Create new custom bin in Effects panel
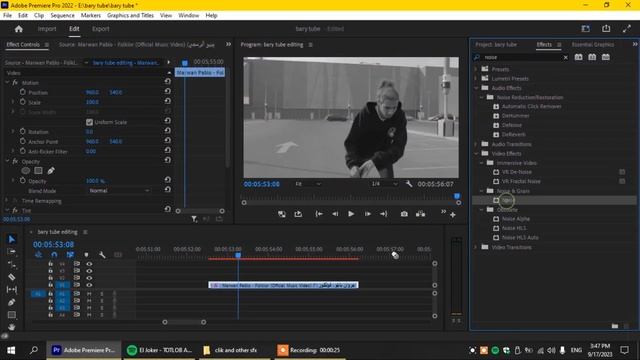This screenshot has height=360, width=640. coord(615,326)
